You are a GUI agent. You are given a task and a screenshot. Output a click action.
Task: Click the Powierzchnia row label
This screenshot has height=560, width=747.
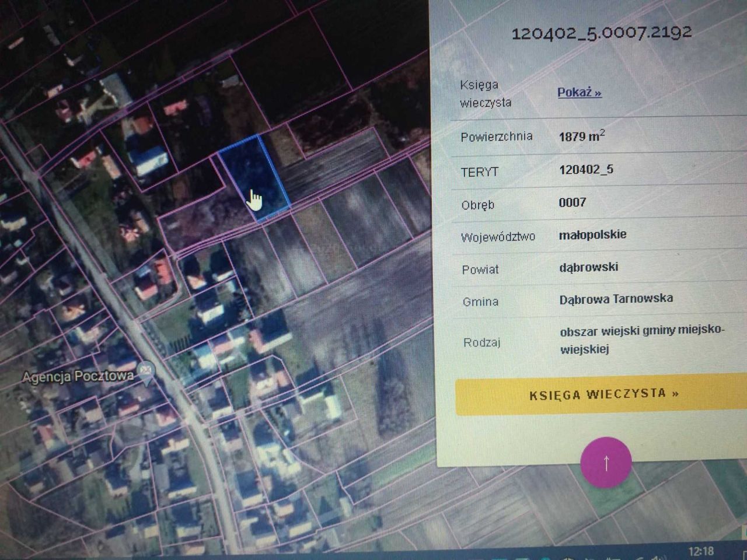coord(496,136)
